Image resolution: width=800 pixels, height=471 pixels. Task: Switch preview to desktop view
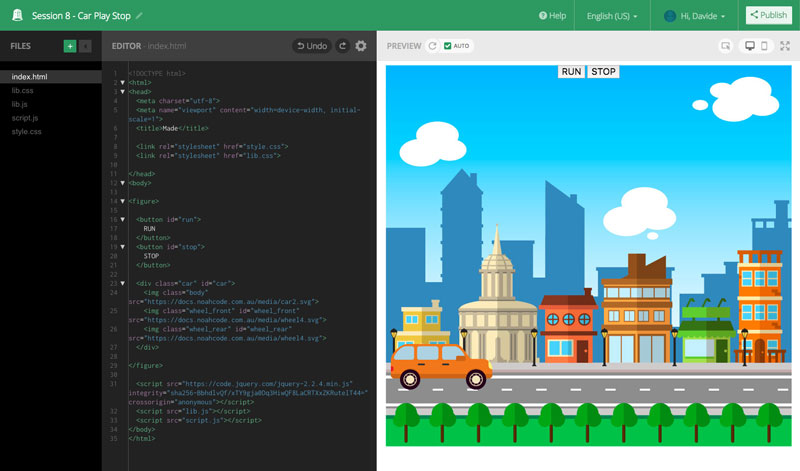click(x=749, y=46)
